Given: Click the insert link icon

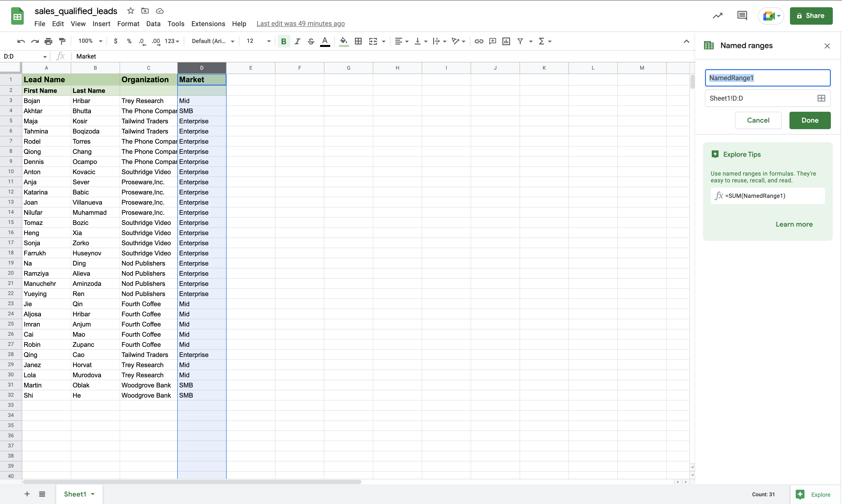Looking at the screenshot, I should (x=479, y=41).
